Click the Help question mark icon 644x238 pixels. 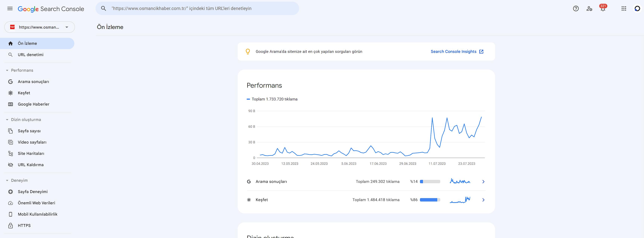point(576,8)
